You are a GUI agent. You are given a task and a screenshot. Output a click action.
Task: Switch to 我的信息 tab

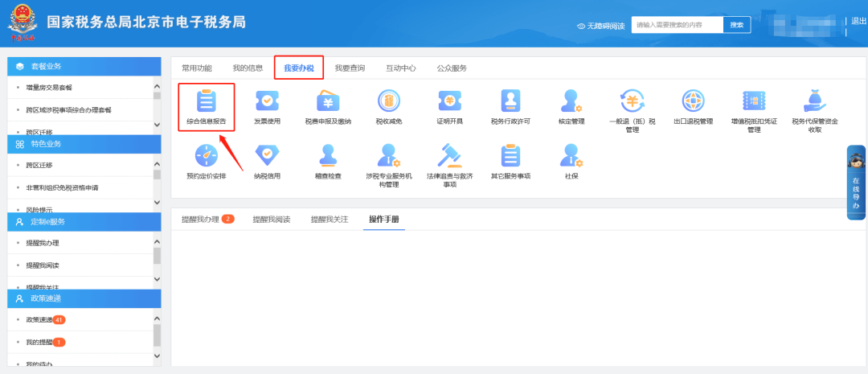248,68
